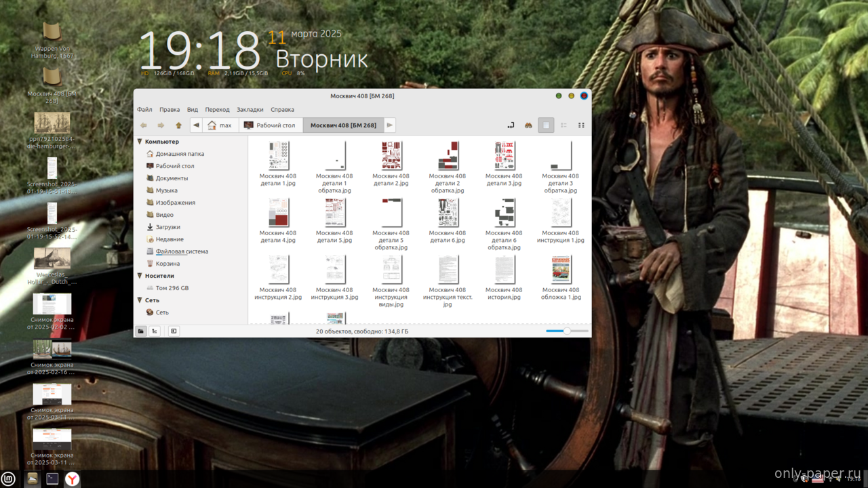
Task: Toggle location entry with the path icon
Action: (511, 125)
